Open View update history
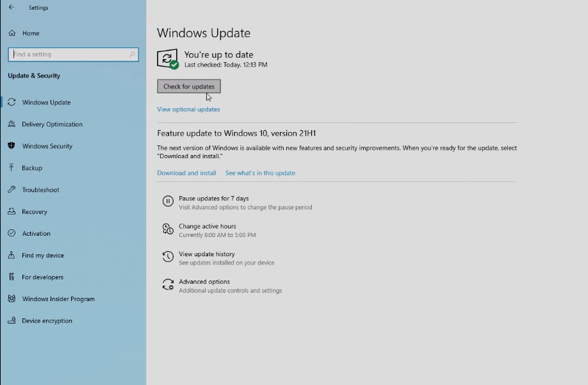 [x=207, y=254]
